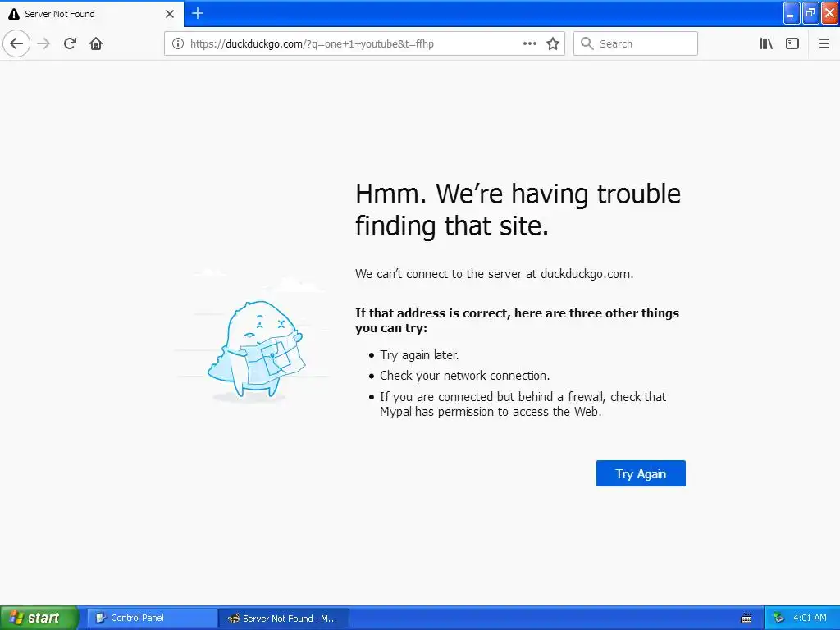Reload the current page

click(x=70, y=43)
